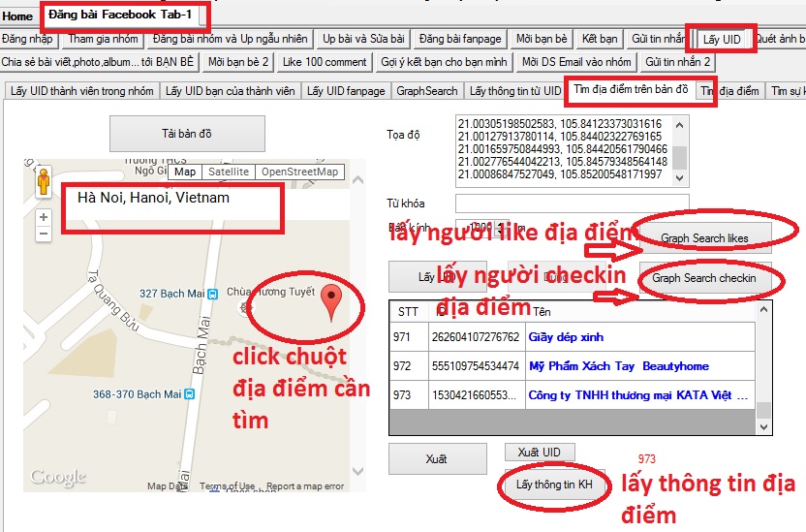Open the Đăng bài fanpage tab
Screen dimensions: 806x532
click(x=460, y=39)
